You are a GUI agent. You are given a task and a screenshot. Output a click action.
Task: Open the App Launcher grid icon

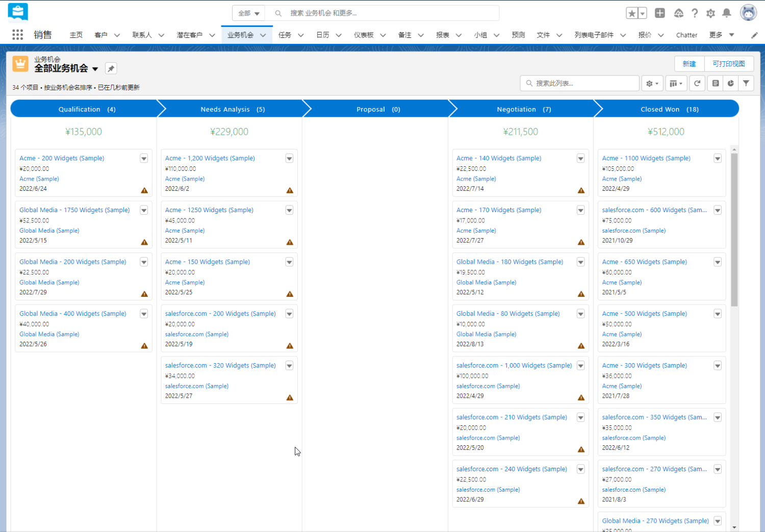(x=17, y=35)
